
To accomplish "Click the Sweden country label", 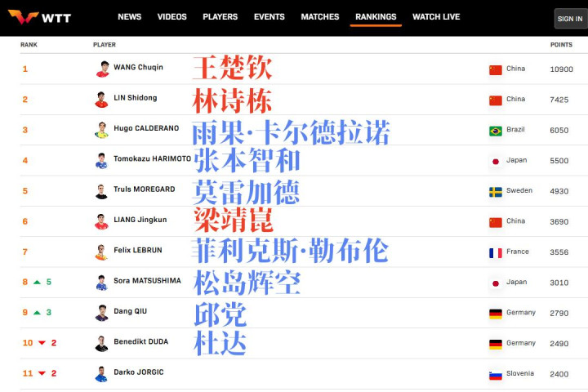I will click(519, 190).
